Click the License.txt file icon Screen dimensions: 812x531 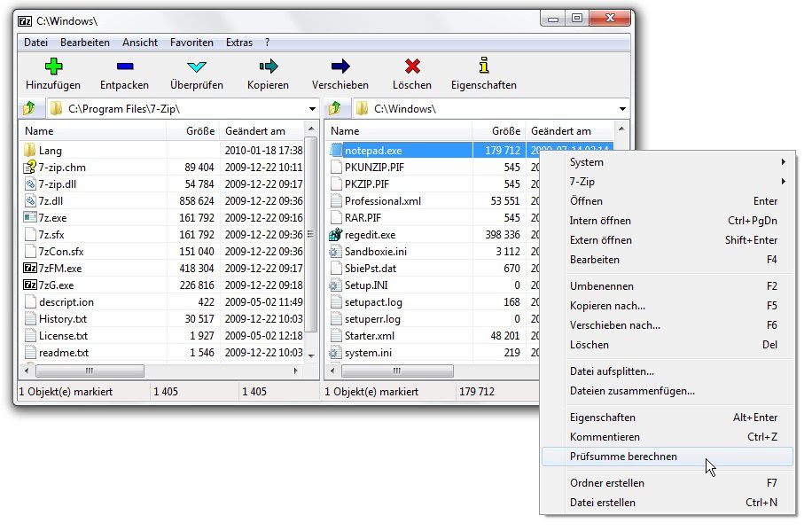tap(30, 335)
